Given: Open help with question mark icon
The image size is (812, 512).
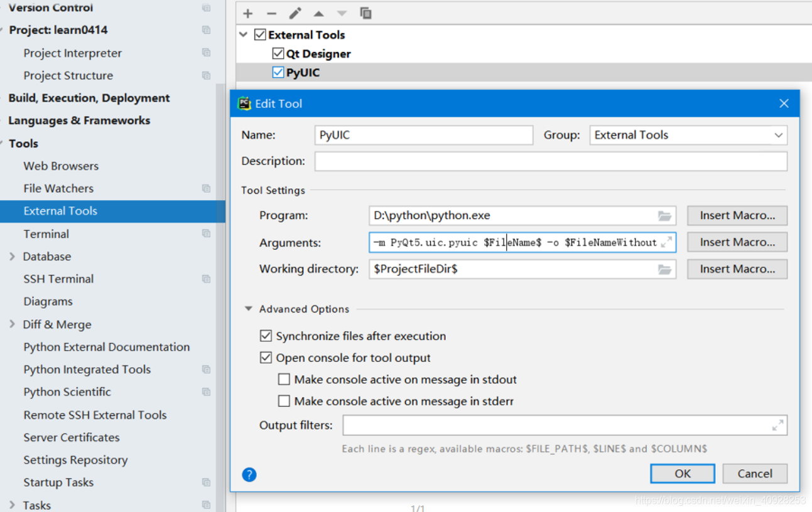Looking at the screenshot, I should point(249,474).
